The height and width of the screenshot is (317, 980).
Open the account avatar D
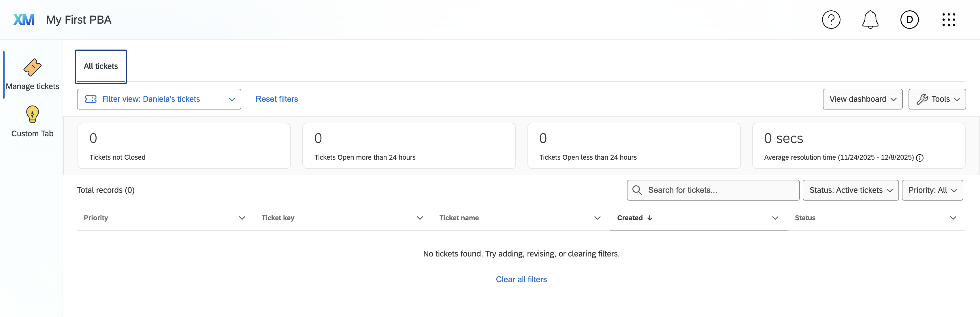point(909,20)
